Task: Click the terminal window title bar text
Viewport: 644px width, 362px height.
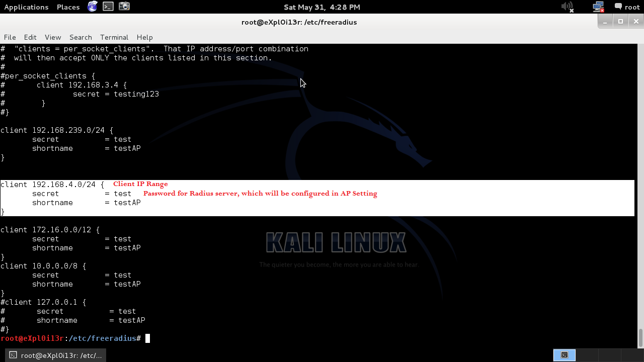Action: (299, 22)
